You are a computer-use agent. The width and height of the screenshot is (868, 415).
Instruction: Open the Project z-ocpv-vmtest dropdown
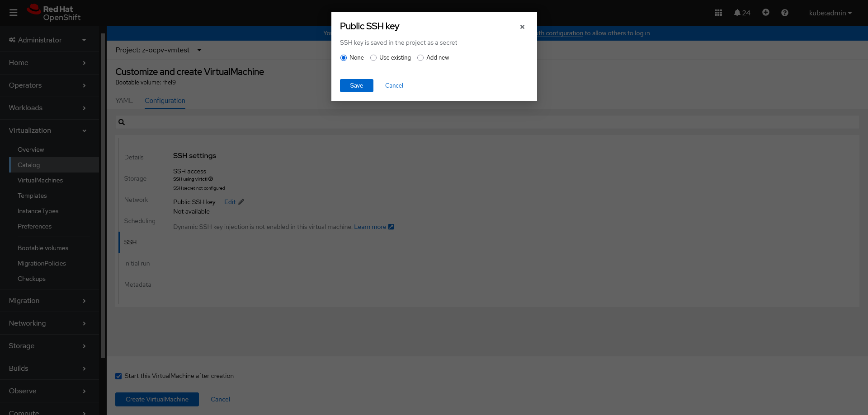pyautogui.click(x=158, y=50)
